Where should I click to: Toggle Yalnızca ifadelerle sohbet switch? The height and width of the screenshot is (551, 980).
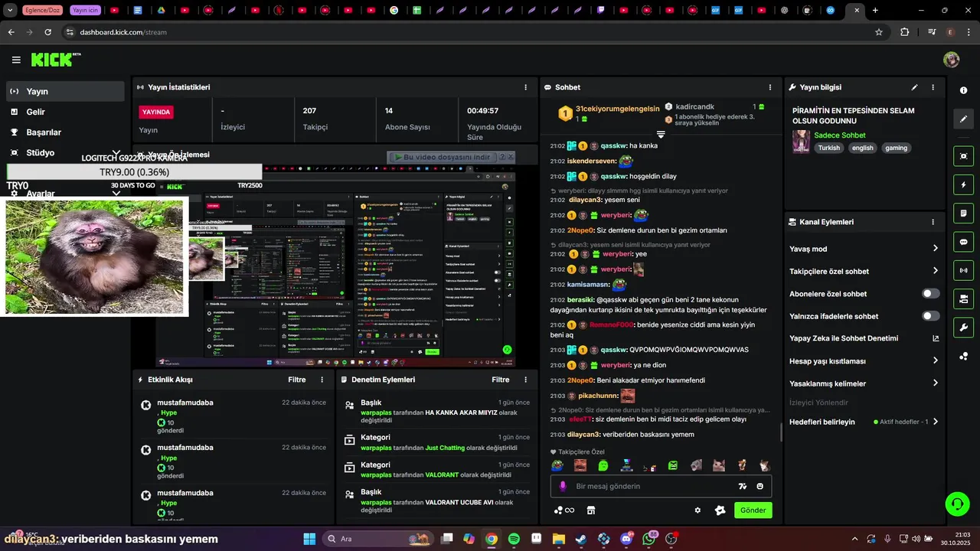pos(930,316)
